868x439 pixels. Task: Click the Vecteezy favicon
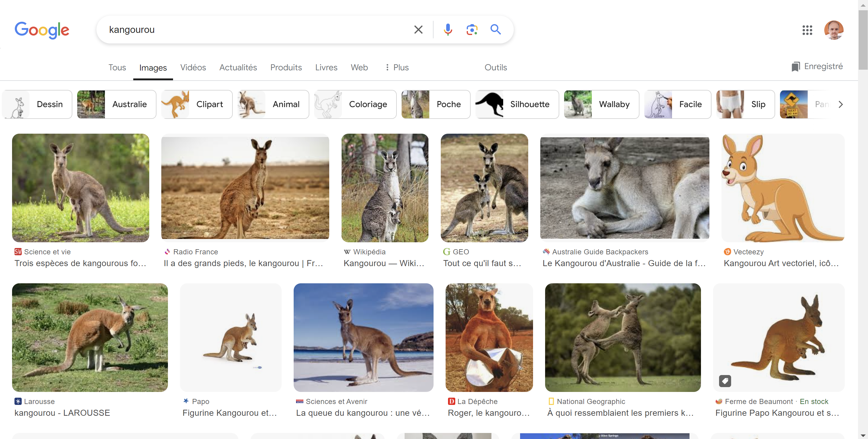[727, 252]
